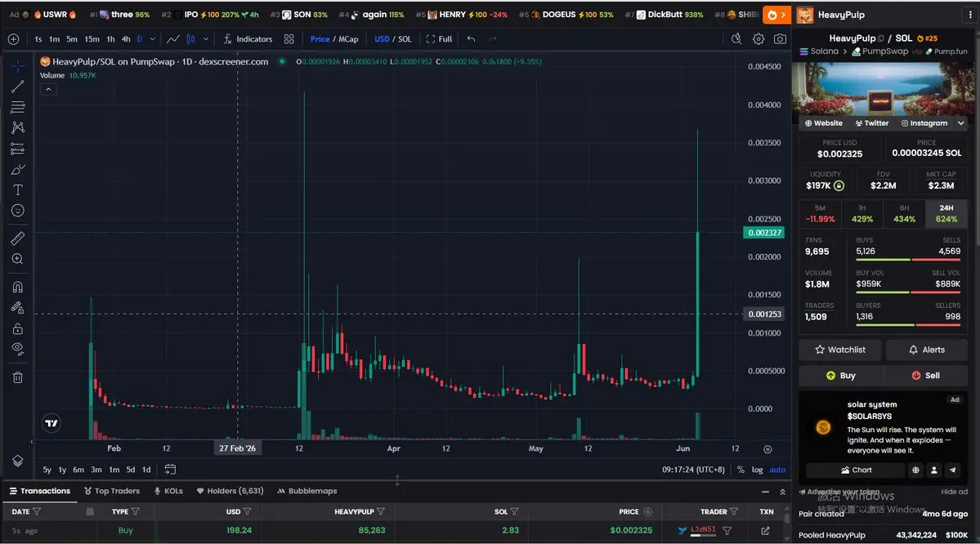Toggle auto scale on price axis
Viewport: 980px width, 544px height.
777,470
